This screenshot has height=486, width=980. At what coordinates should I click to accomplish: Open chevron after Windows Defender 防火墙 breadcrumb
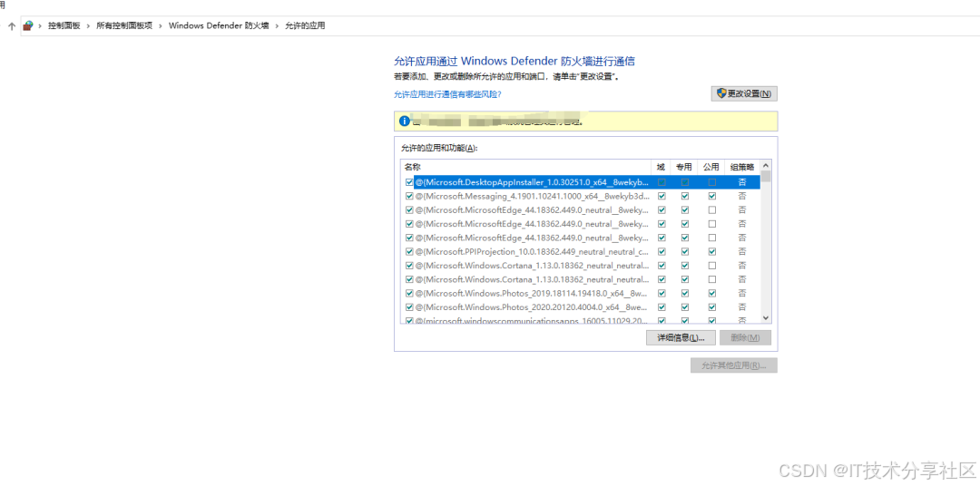coord(278,26)
